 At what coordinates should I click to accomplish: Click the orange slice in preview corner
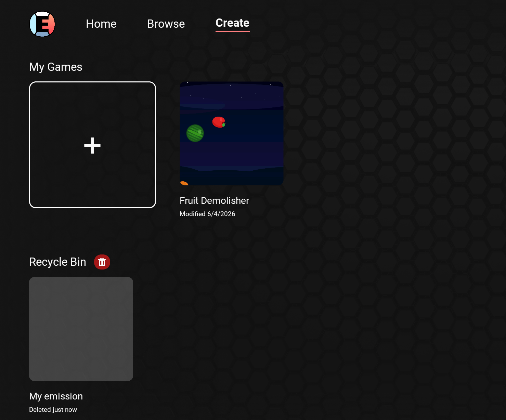coord(184,183)
